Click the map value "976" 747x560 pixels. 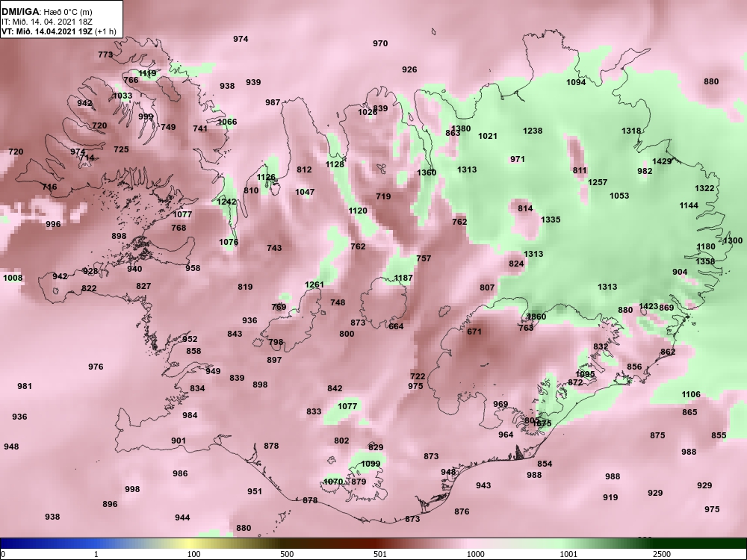96,367
